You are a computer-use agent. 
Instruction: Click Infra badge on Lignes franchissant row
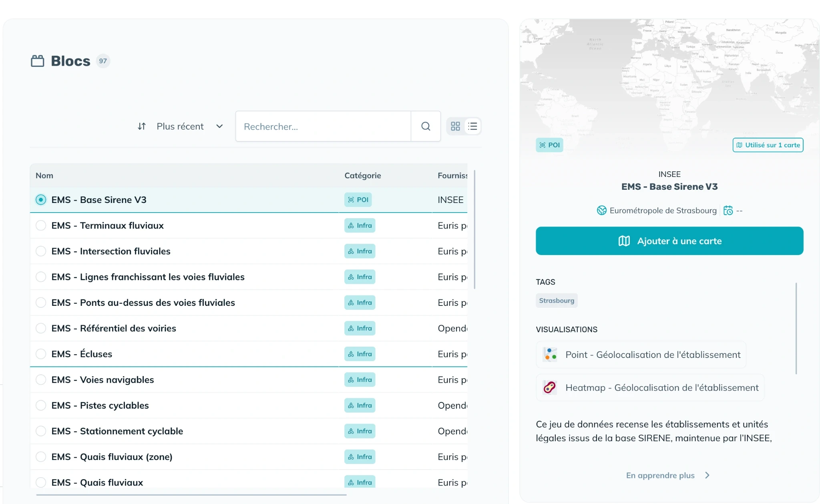360,277
